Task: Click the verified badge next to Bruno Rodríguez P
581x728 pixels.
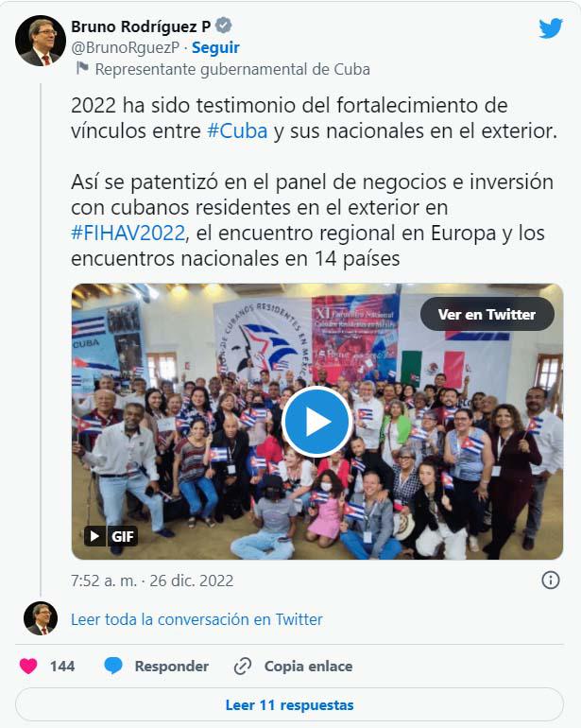Action: click(x=224, y=26)
